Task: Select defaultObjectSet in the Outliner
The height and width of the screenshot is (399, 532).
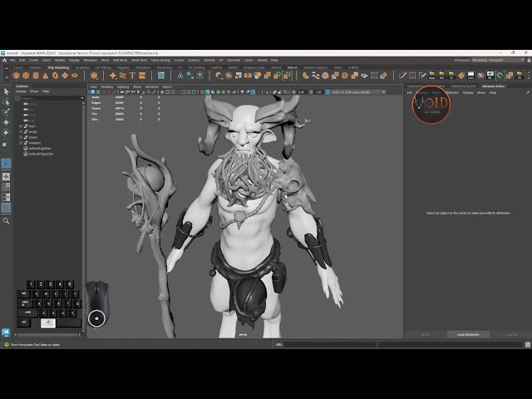Action: tap(41, 154)
